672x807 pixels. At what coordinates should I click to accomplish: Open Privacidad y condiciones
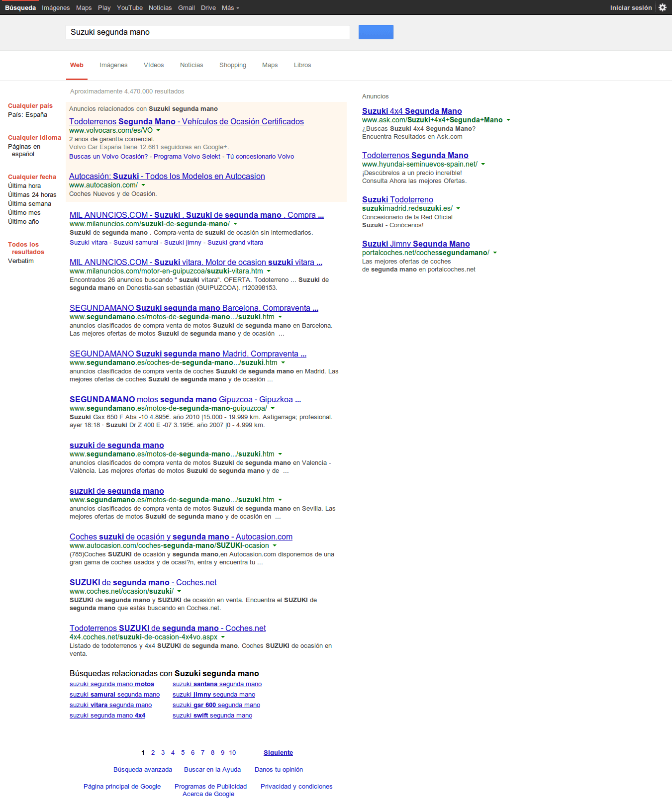296,787
